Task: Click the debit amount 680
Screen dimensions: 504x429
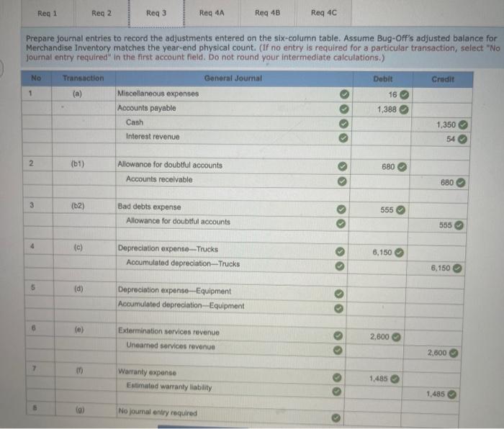Action: coord(388,167)
